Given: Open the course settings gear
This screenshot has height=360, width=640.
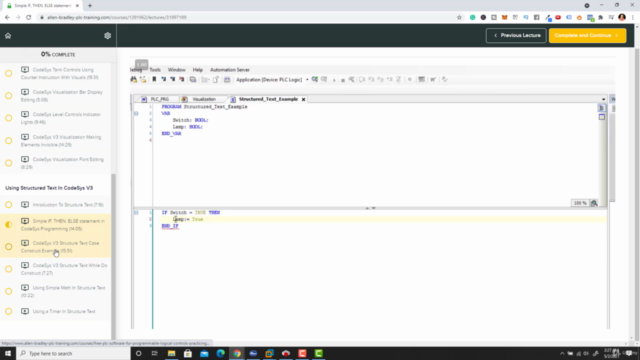Looking at the screenshot, I should point(107,36).
